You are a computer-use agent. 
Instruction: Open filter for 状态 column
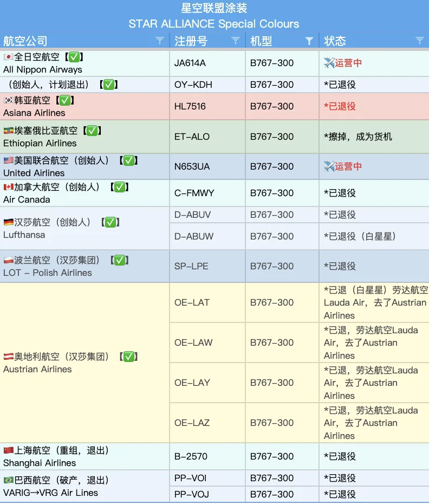pos(419,41)
